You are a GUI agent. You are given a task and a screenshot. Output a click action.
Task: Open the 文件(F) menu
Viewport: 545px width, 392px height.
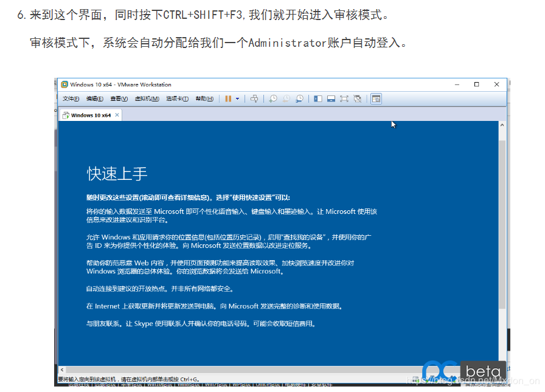pos(71,99)
